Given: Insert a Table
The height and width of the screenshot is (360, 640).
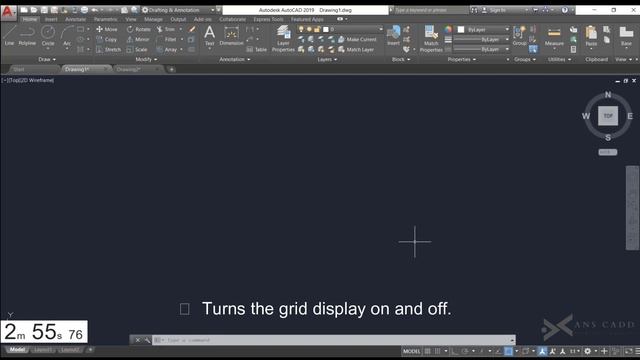Looking at the screenshot, I should coord(256,49).
